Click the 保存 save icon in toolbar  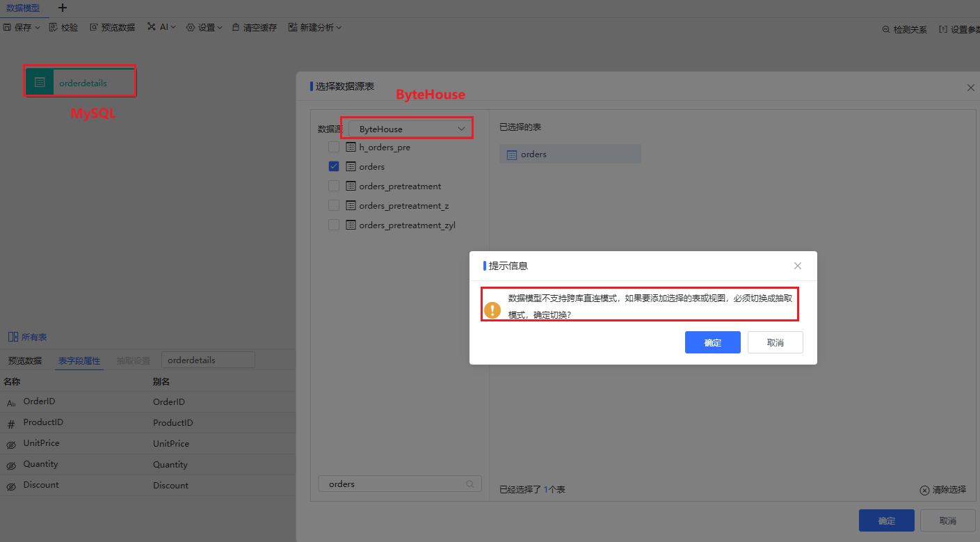7,28
